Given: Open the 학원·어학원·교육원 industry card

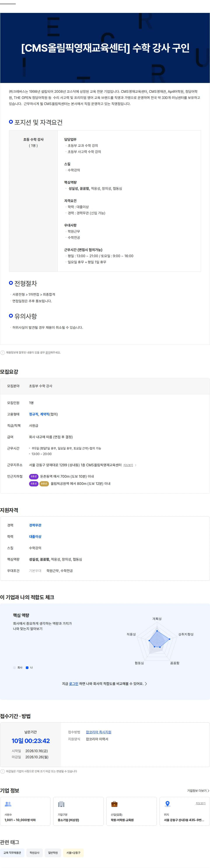Looking at the screenshot, I should pyautogui.click(x=132, y=811).
